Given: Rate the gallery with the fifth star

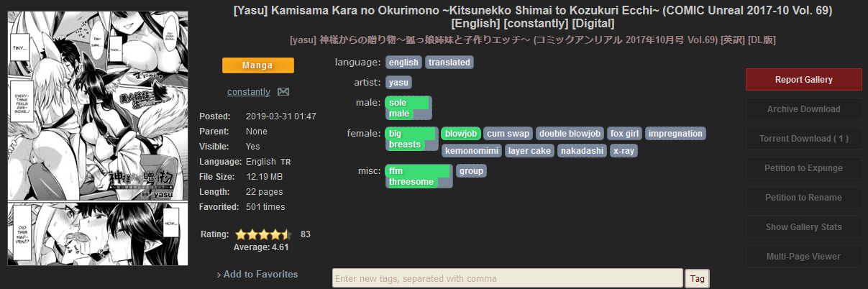Looking at the screenshot, I should tap(286, 234).
